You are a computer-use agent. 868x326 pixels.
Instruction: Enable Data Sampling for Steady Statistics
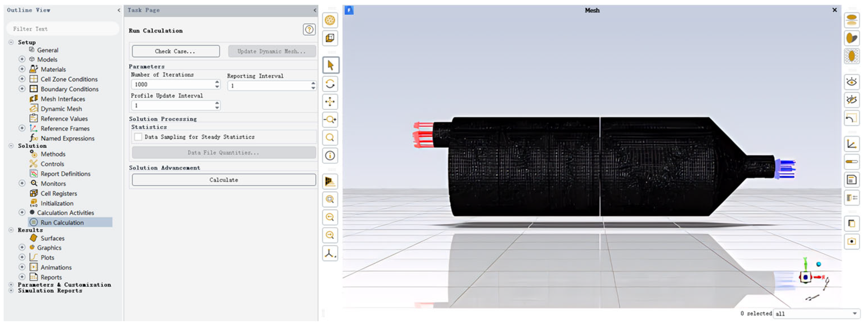pos(138,137)
